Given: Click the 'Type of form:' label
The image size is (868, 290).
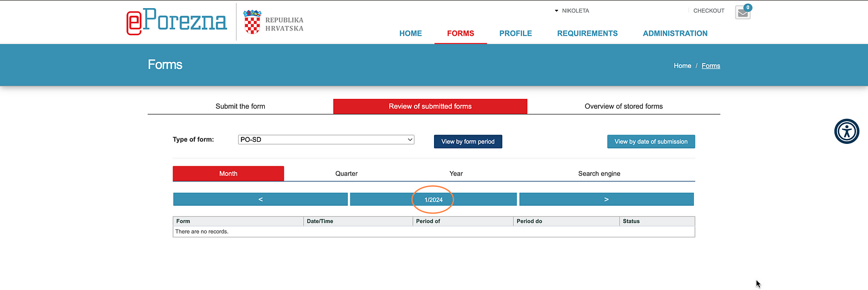Looking at the screenshot, I should point(193,140).
